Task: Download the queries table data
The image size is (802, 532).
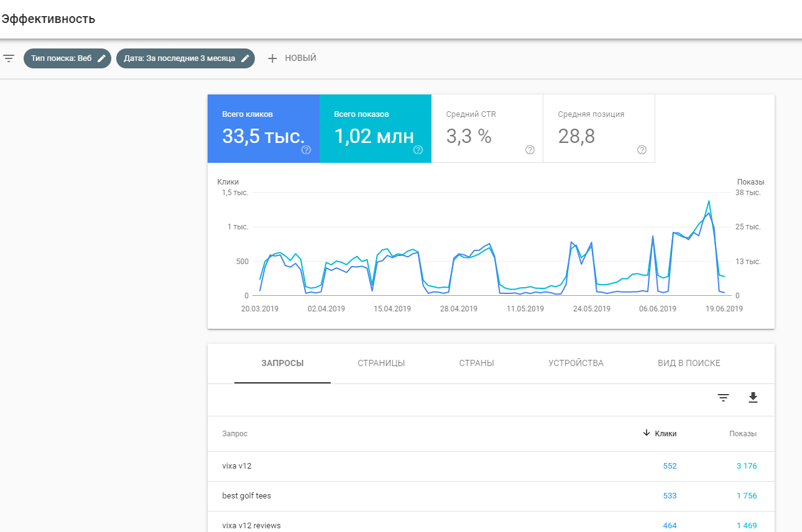Action: pyautogui.click(x=753, y=398)
